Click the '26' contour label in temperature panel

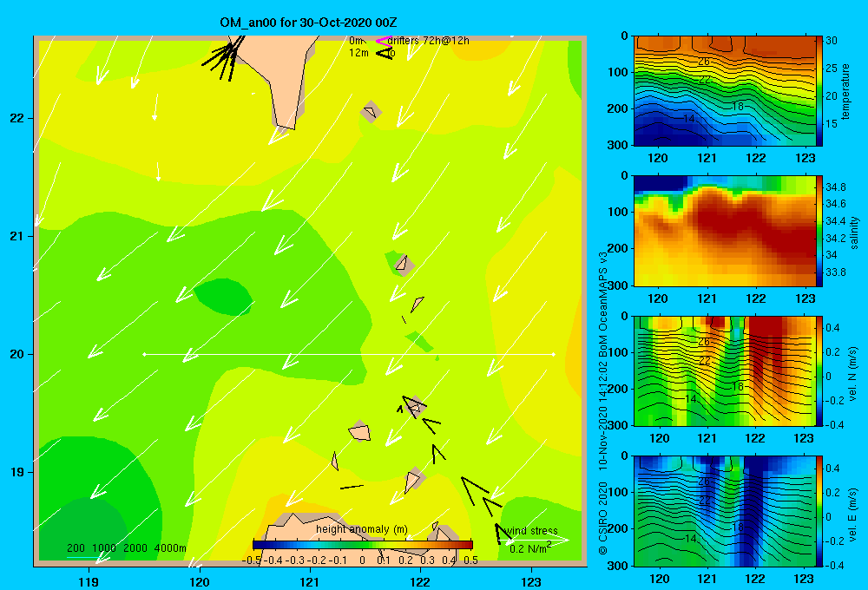pyautogui.click(x=704, y=62)
